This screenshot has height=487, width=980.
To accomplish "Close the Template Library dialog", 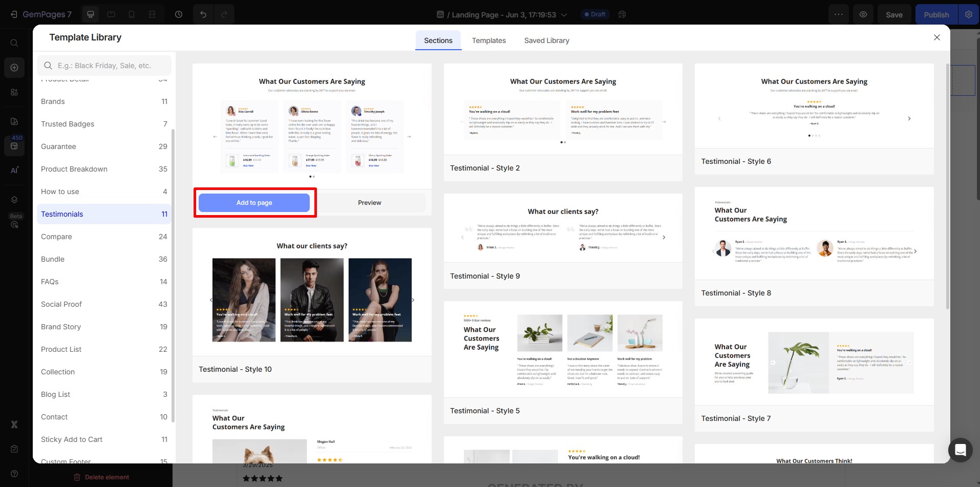I will pos(936,37).
